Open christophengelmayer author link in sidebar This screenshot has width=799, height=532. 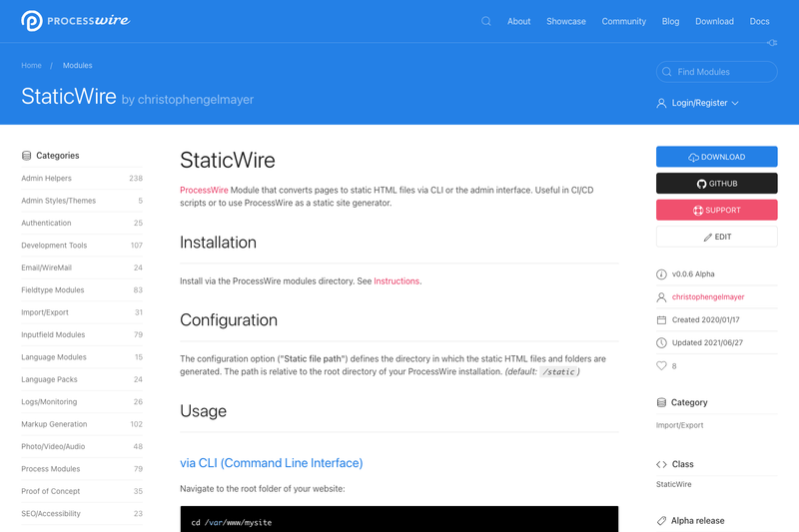pyautogui.click(x=708, y=296)
